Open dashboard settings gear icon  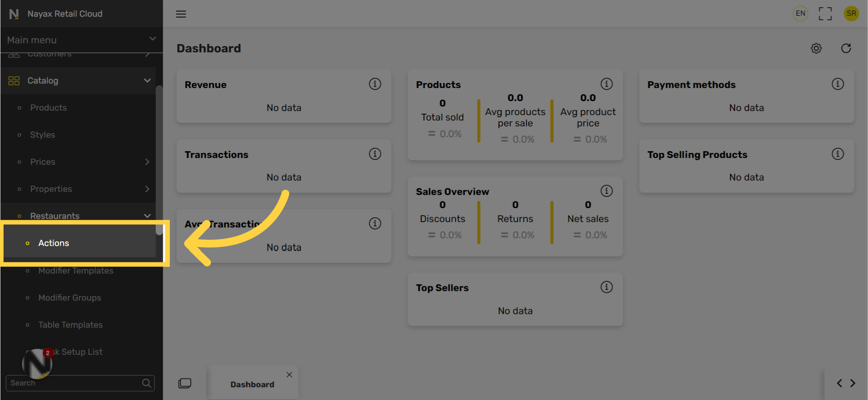pos(816,48)
